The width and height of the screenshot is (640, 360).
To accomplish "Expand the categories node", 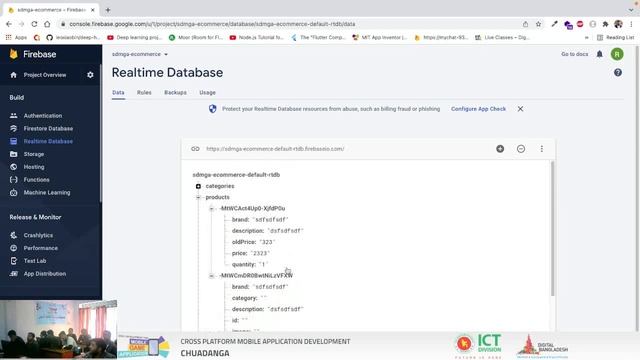I will pos(198,186).
